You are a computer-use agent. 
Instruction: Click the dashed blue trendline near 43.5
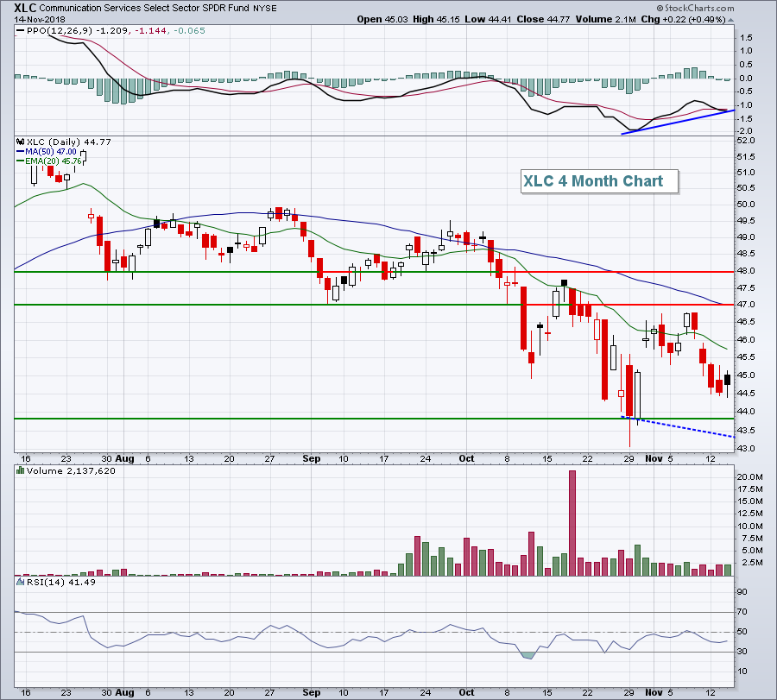coord(678,426)
